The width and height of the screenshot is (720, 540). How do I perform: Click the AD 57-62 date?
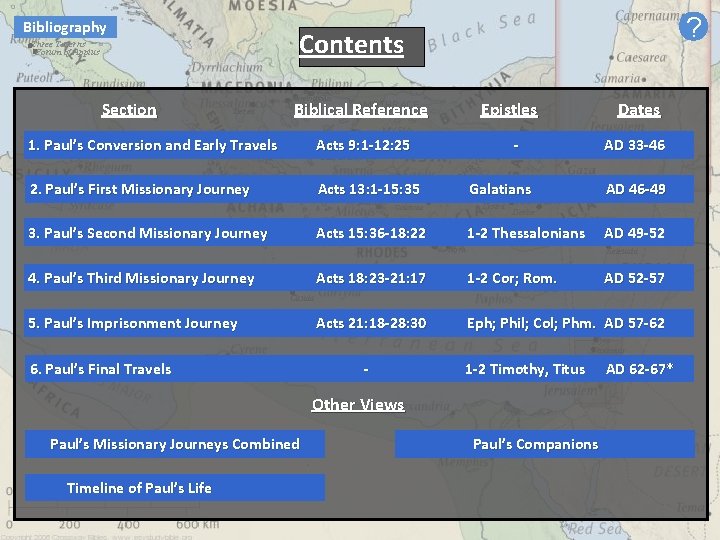pos(635,323)
